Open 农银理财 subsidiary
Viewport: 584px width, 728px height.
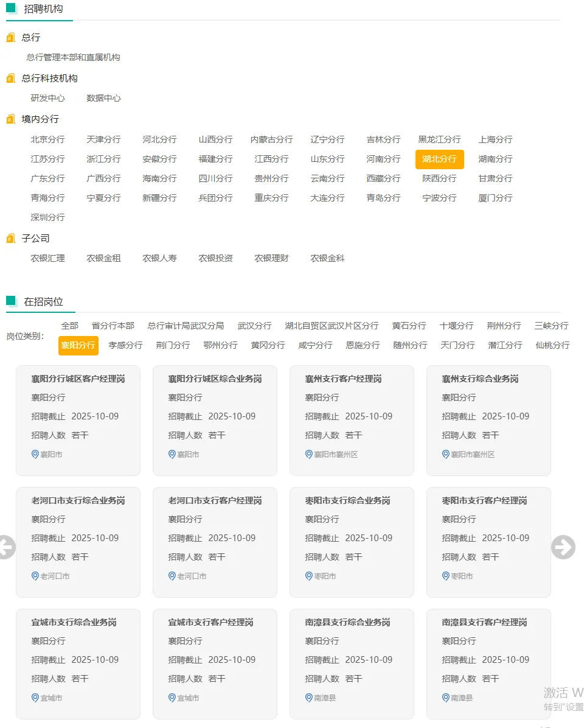pyautogui.click(x=271, y=259)
